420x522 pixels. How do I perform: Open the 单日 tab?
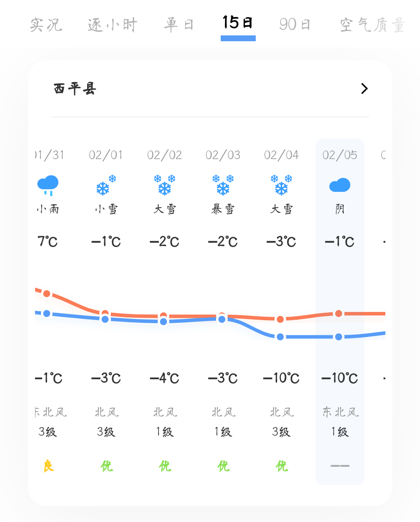coord(179,25)
